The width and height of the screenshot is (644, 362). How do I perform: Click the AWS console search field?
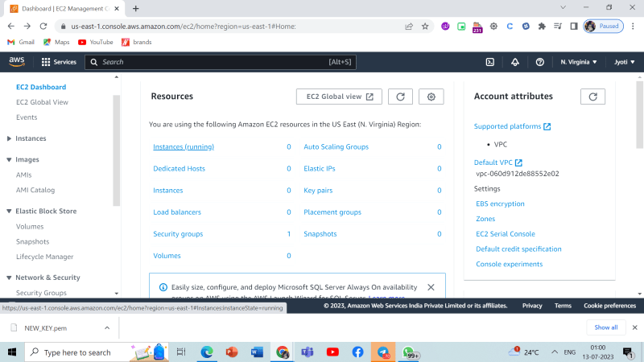pos(221,62)
